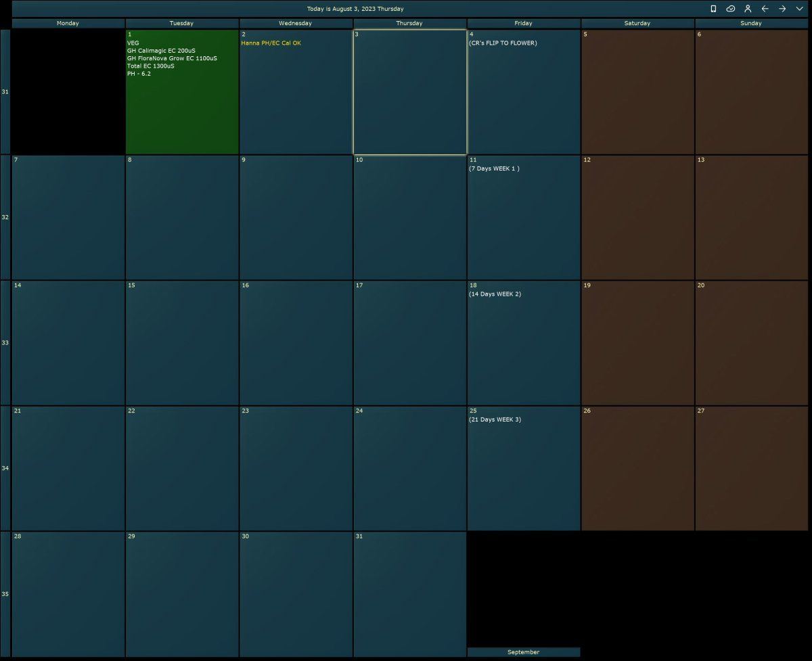Click the Saturday column header
The image size is (812, 661).
click(637, 23)
